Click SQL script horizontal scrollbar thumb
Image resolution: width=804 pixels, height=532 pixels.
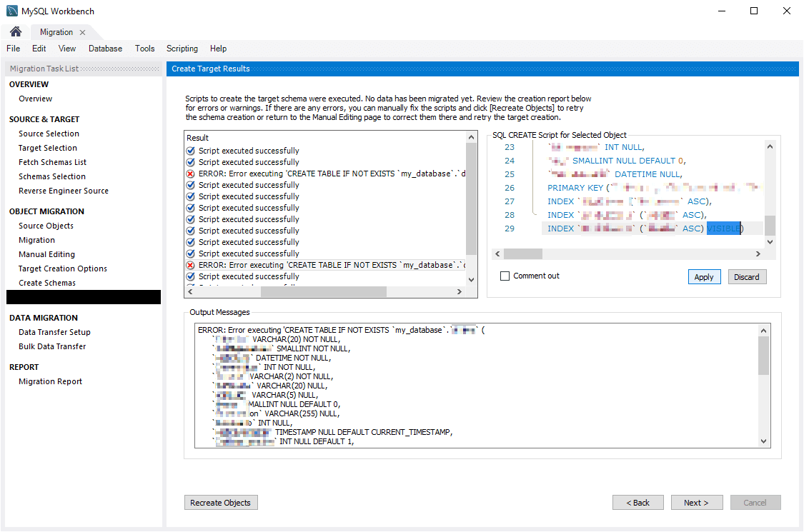click(523, 254)
